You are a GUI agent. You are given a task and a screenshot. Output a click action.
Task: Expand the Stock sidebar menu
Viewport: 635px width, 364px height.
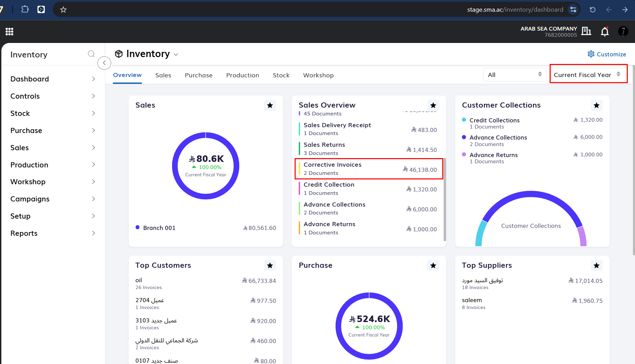coord(53,113)
